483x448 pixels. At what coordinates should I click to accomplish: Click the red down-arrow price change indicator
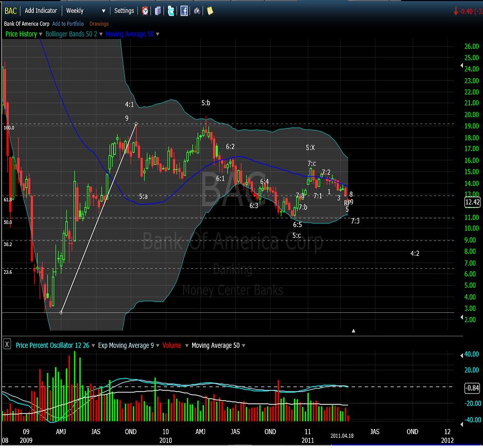coord(456,11)
